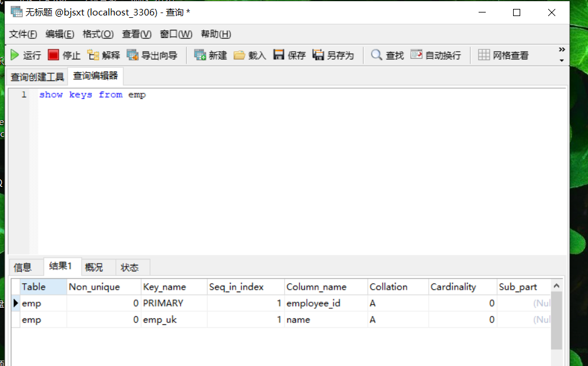
Task: Click the results scrollbar up arrow
Action: click(556, 286)
